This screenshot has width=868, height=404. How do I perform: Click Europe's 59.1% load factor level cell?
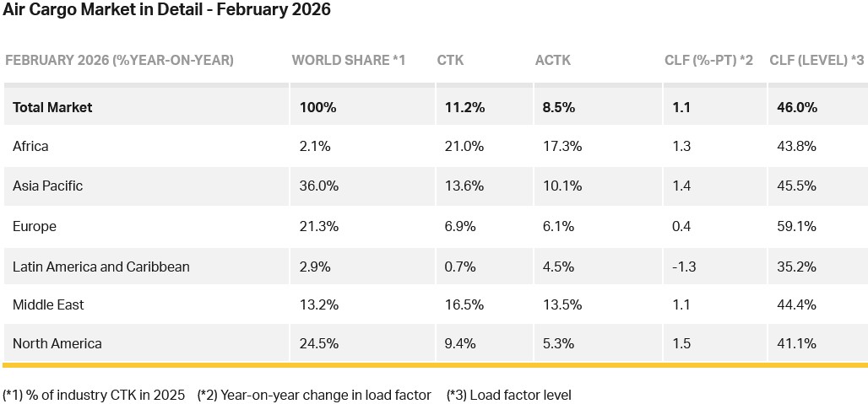pyautogui.click(x=796, y=226)
